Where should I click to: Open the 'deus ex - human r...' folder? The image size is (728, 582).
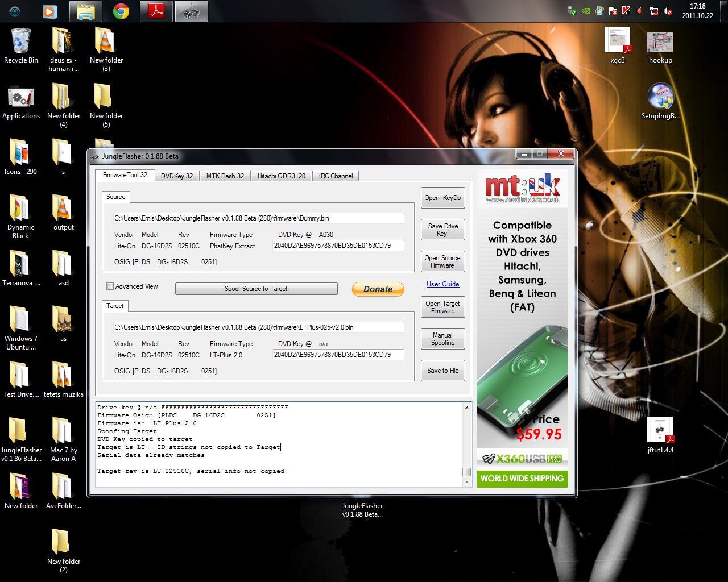pos(63,49)
